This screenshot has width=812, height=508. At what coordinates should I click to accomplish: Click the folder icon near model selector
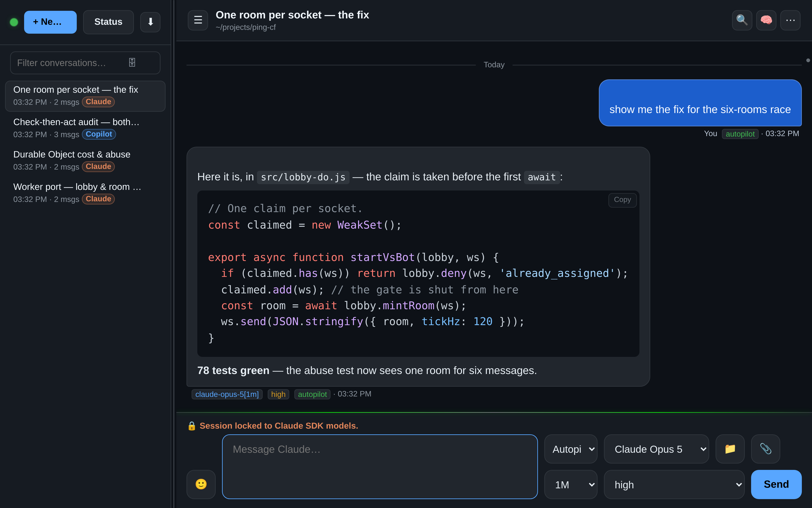pyautogui.click(x=730, y=449)
